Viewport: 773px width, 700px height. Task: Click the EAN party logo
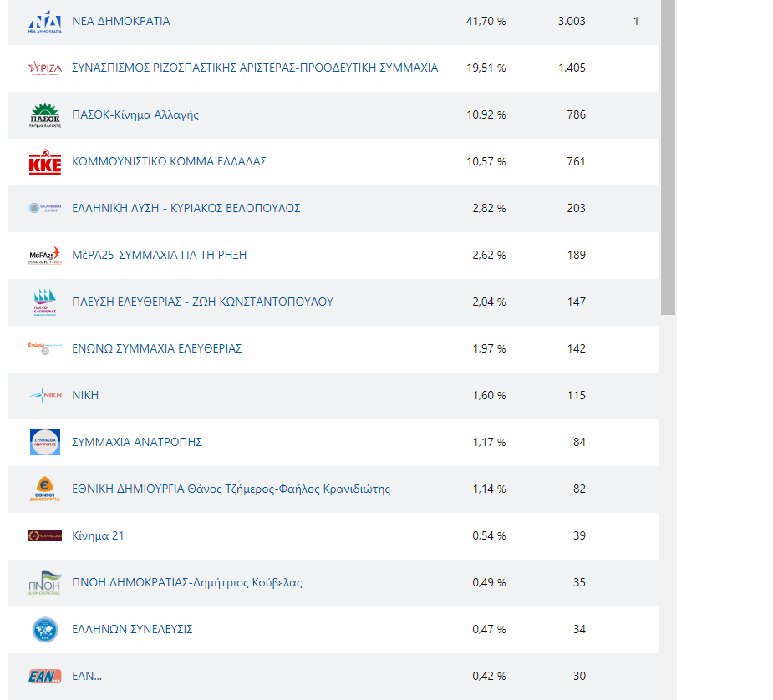pyautogui.click(x=44, y=677)
